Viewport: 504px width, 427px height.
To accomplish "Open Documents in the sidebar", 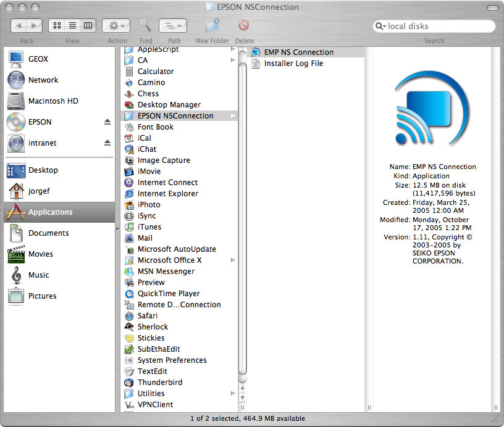I will tap(59, 233).
